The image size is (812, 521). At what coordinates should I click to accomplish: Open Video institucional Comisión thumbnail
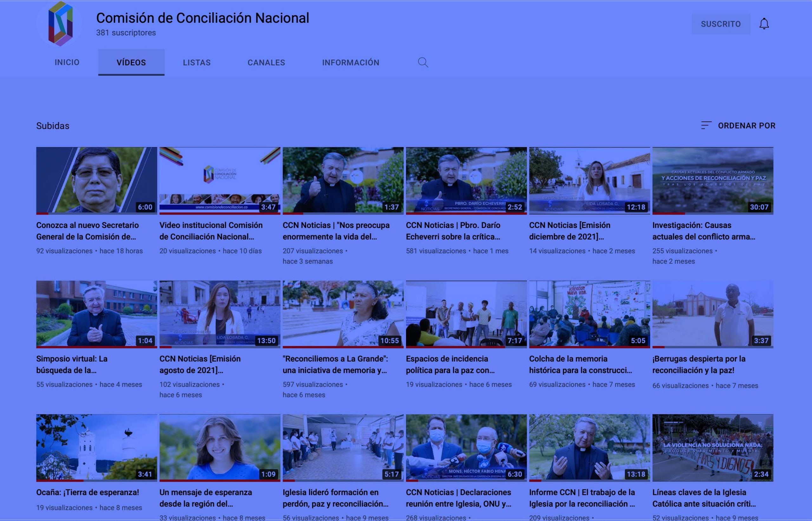click(219, 181)
